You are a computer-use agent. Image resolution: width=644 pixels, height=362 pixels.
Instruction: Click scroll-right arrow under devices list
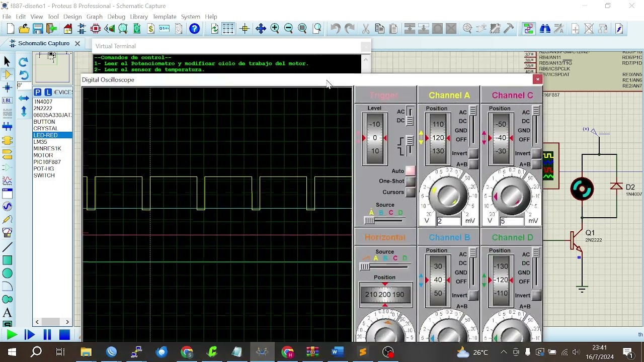coord(67,322)
